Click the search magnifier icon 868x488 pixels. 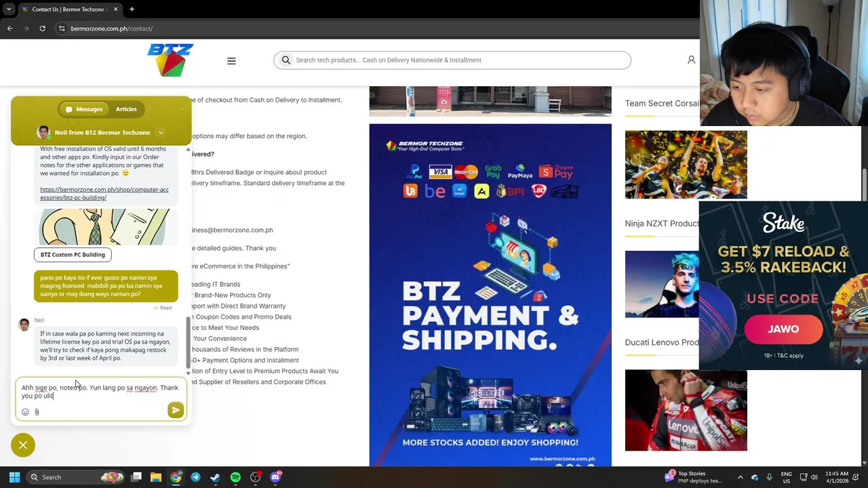tap(286, 60)
